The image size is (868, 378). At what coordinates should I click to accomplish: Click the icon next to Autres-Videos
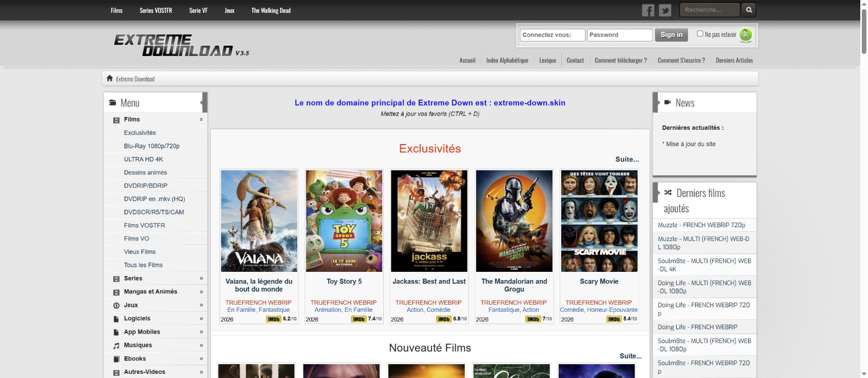116,372
